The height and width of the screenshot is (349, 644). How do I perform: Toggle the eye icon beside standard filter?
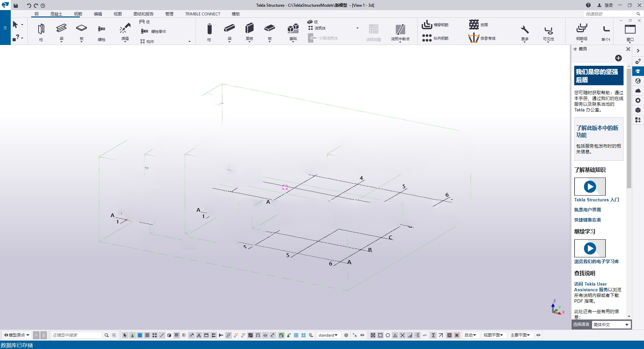(x=362, y=335)
